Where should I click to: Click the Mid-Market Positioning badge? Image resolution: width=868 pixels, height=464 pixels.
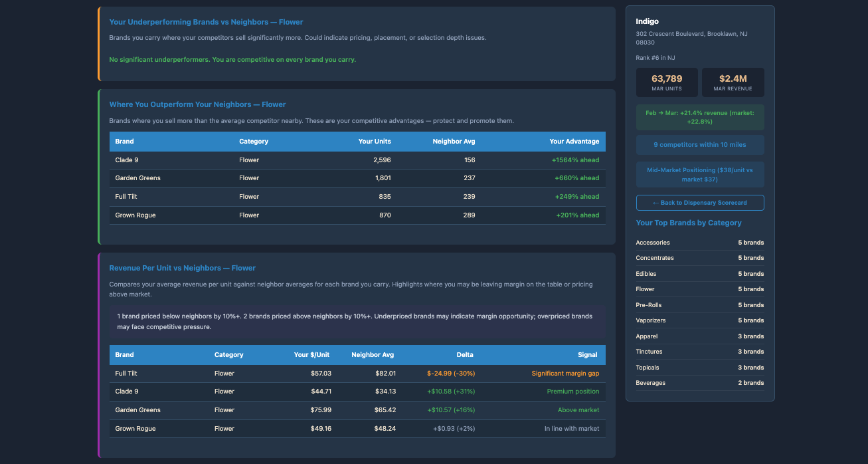[700, 175]
